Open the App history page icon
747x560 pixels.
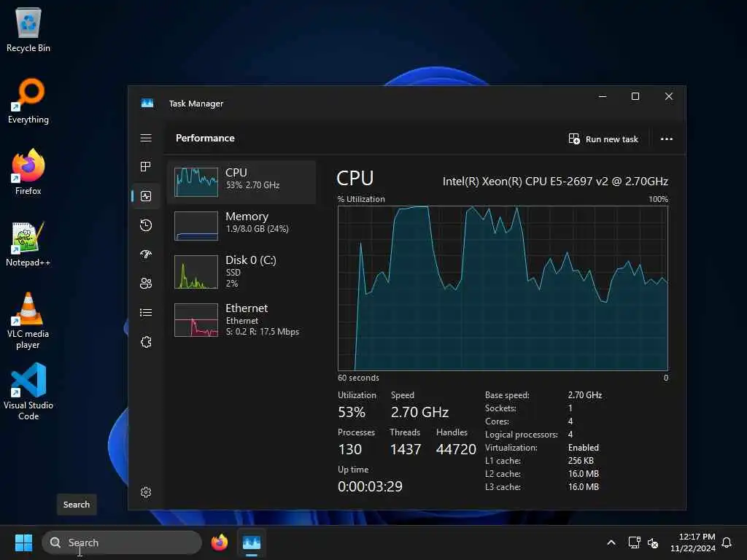pyautogui.click(x=146, y=225)
